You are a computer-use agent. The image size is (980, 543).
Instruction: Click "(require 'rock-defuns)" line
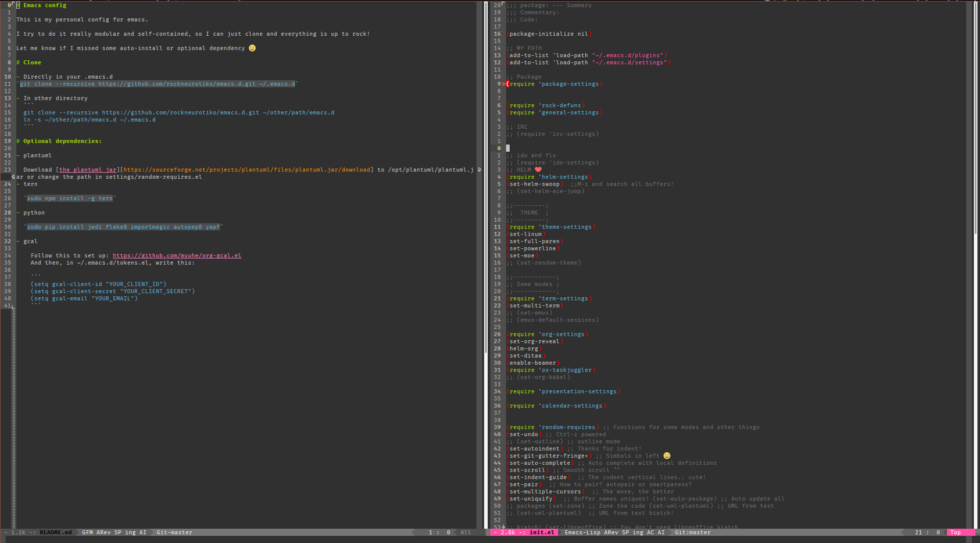click(545, 105)
